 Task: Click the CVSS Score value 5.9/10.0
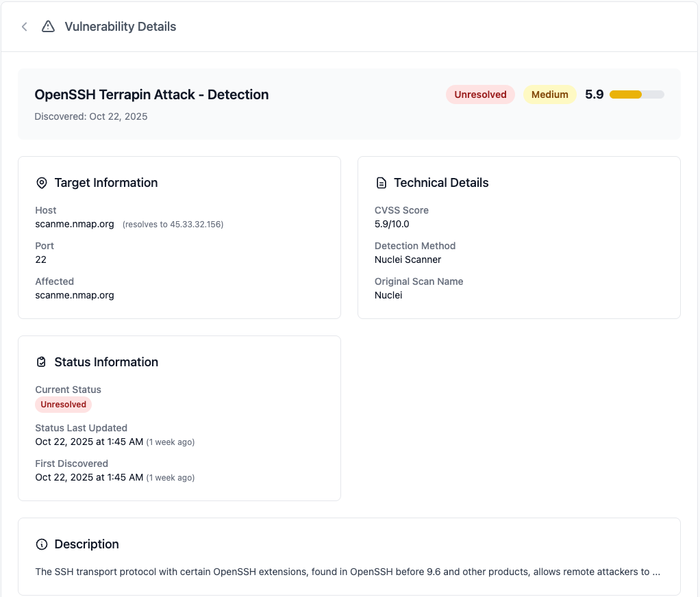click(392, 223)
